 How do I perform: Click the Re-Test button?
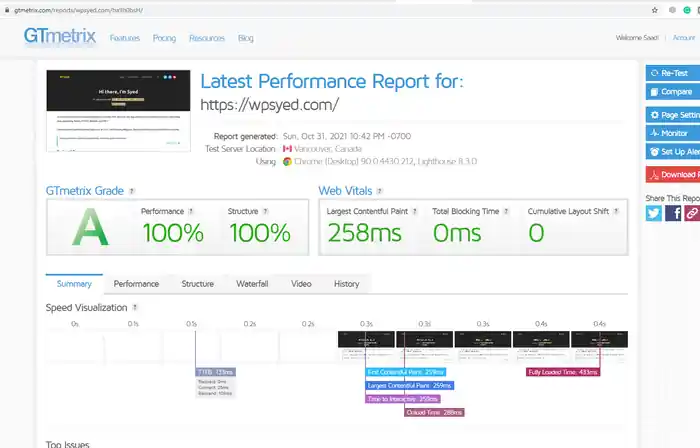(673, 73)
